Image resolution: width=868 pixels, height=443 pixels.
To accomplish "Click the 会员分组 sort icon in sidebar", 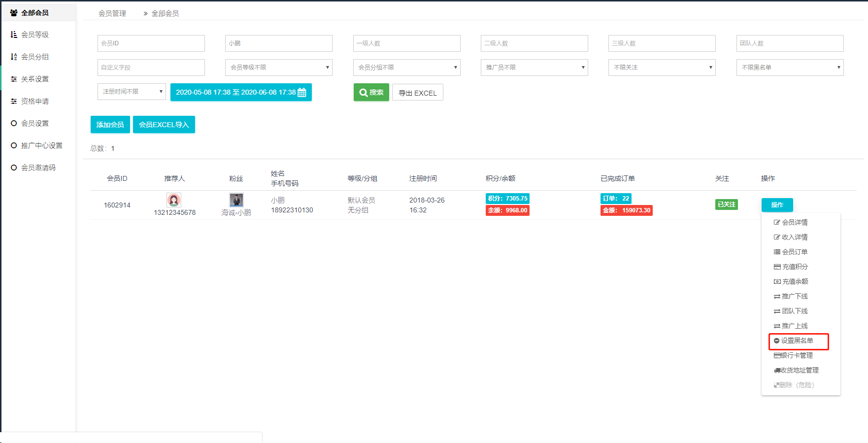I will tap(14, 57).
